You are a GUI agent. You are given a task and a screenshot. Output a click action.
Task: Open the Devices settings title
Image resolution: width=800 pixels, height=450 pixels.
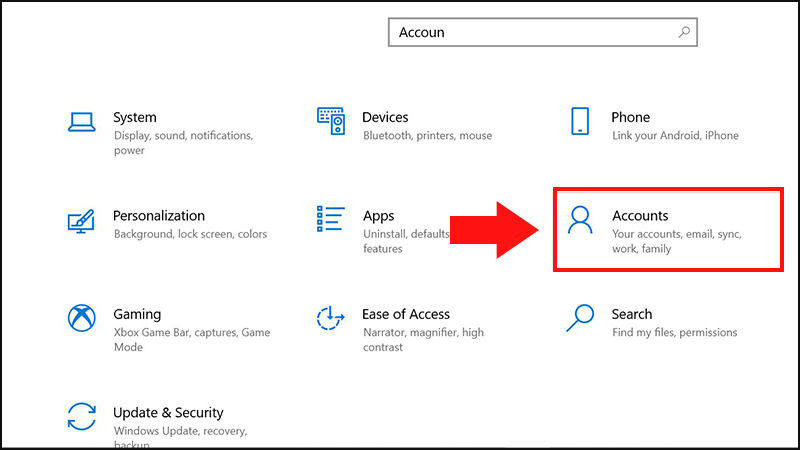click(385, 117)
